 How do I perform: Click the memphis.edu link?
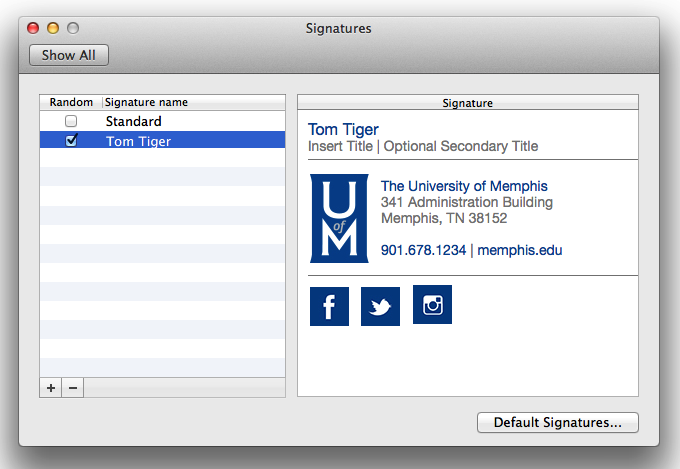pyautogui.click(x=520, y=250)
